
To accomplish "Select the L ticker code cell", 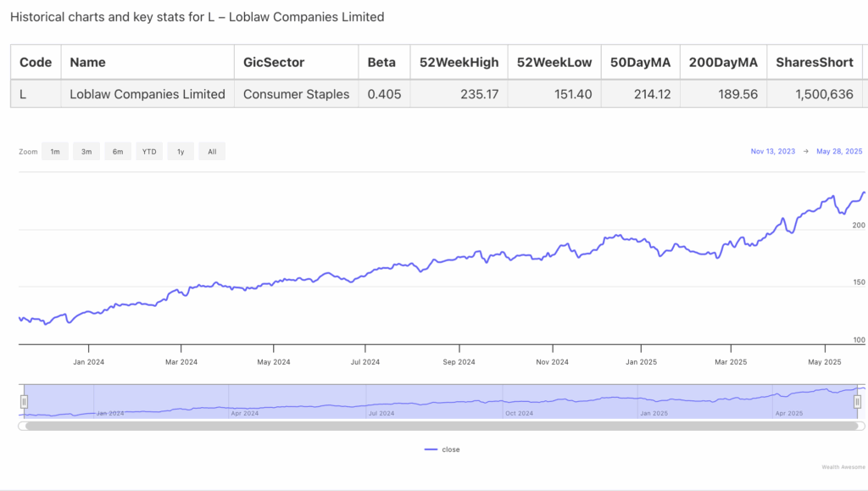I will [x=36, y=94].
